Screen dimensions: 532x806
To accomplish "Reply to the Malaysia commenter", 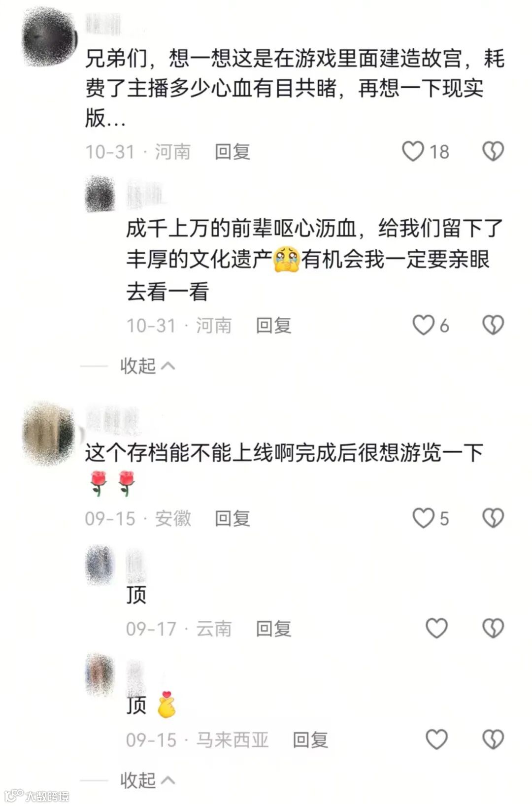I will tap(310, 740).
